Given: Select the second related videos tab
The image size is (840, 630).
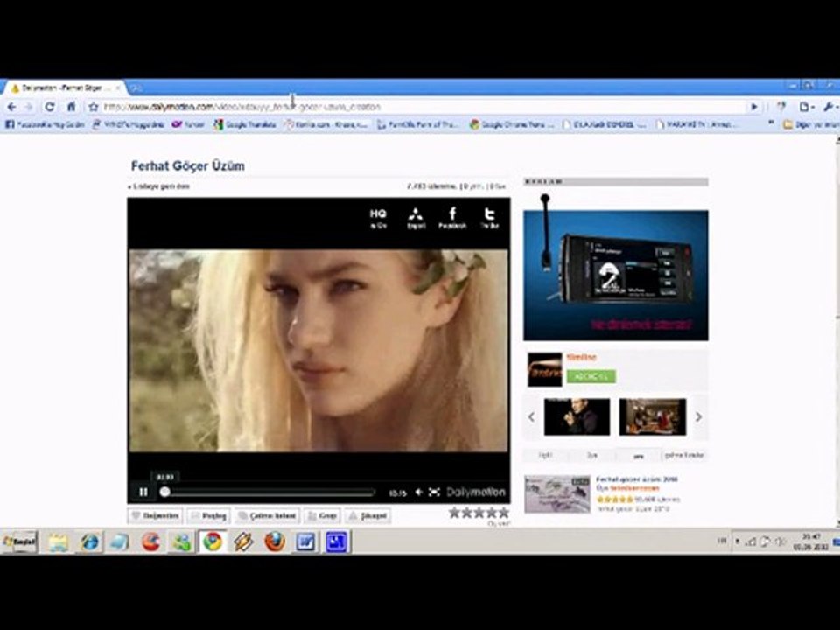Looking at the screenshot, I should point(592,455).
